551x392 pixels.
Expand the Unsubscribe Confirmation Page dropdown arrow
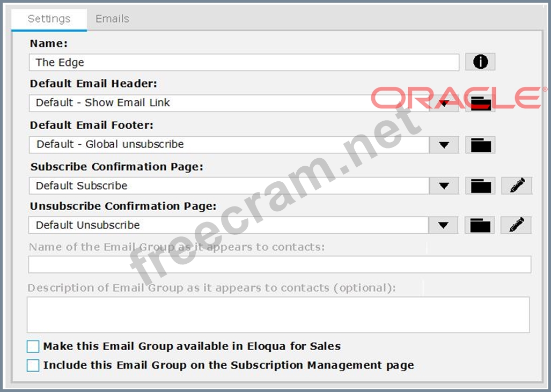444,225
